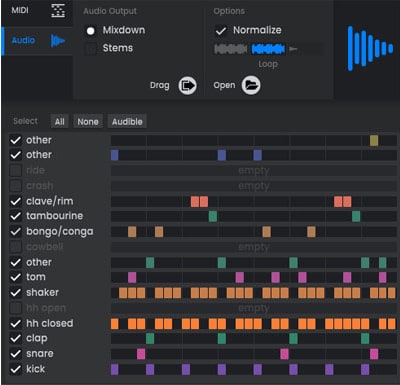Image resolution: width=400 pixels, height=385 pixels.
Task: Click the snare track label
Action: coord(40,354)
